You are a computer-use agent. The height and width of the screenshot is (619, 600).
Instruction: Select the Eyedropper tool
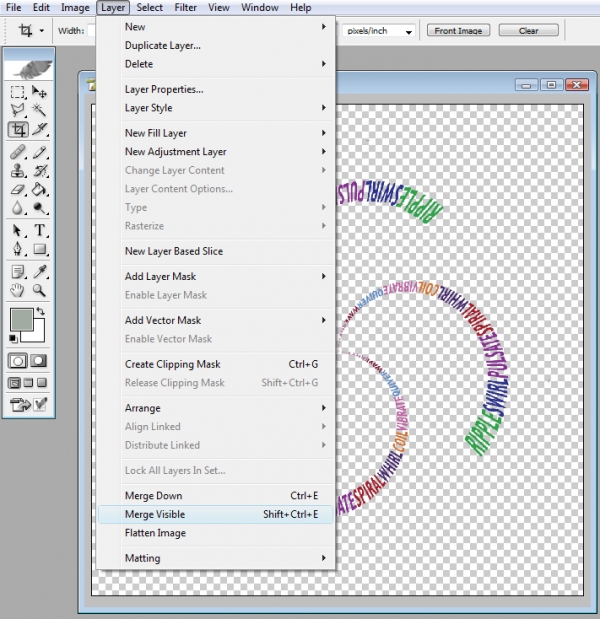pyautogui.click(x=39, y=272)
